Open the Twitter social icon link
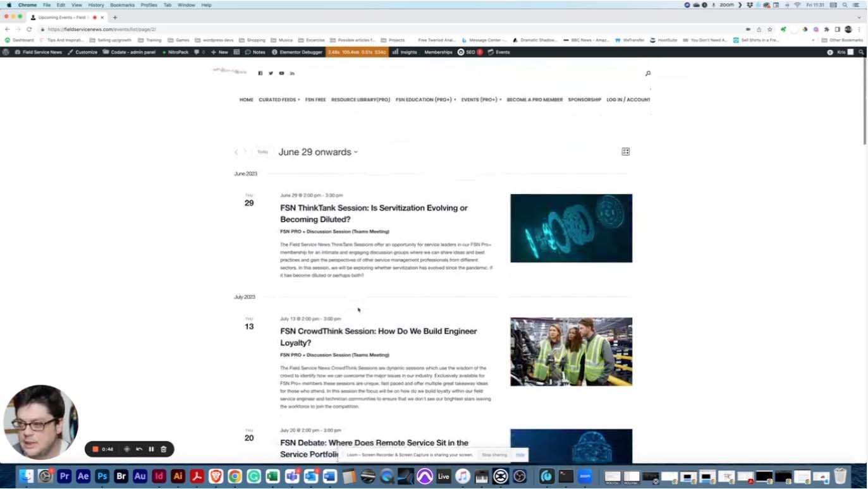868x489 pixels. (x=271, y=73)
